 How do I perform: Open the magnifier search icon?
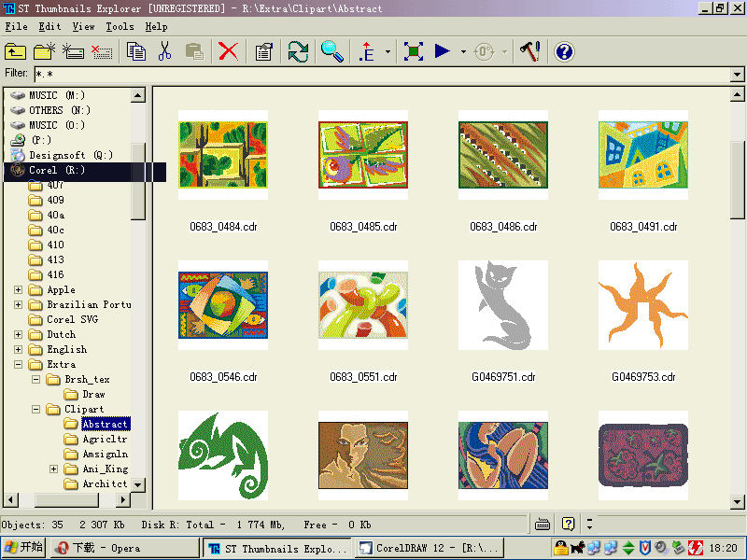[x=332, y=51]
